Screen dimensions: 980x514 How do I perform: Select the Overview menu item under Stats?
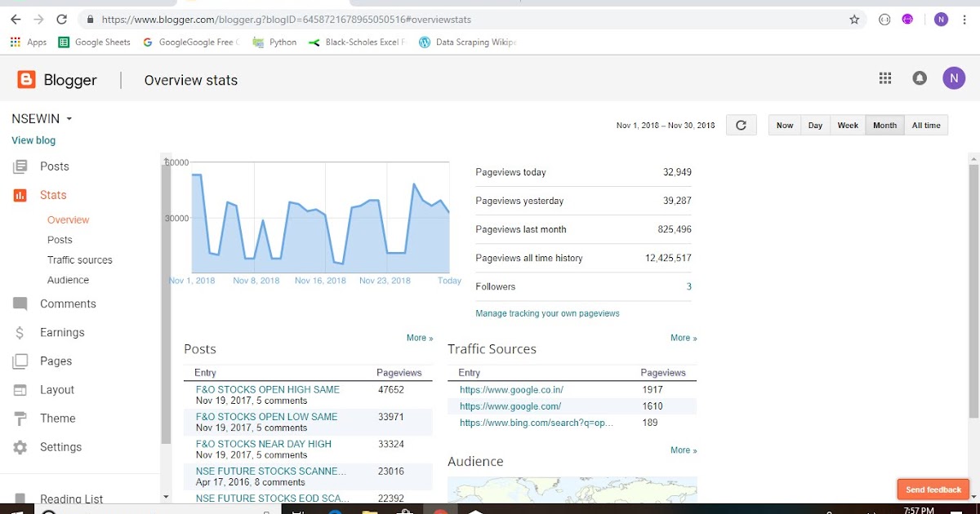click(x=68, y=219)
